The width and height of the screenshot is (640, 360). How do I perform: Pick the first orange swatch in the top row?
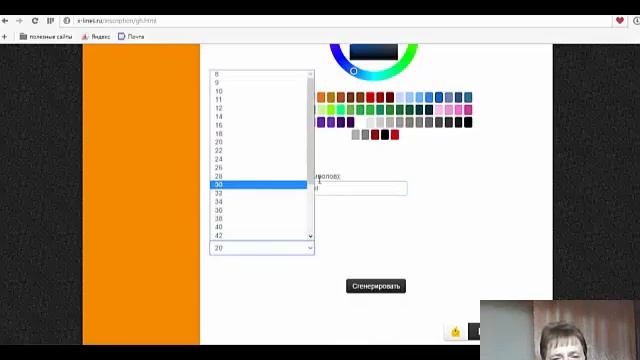321,97
